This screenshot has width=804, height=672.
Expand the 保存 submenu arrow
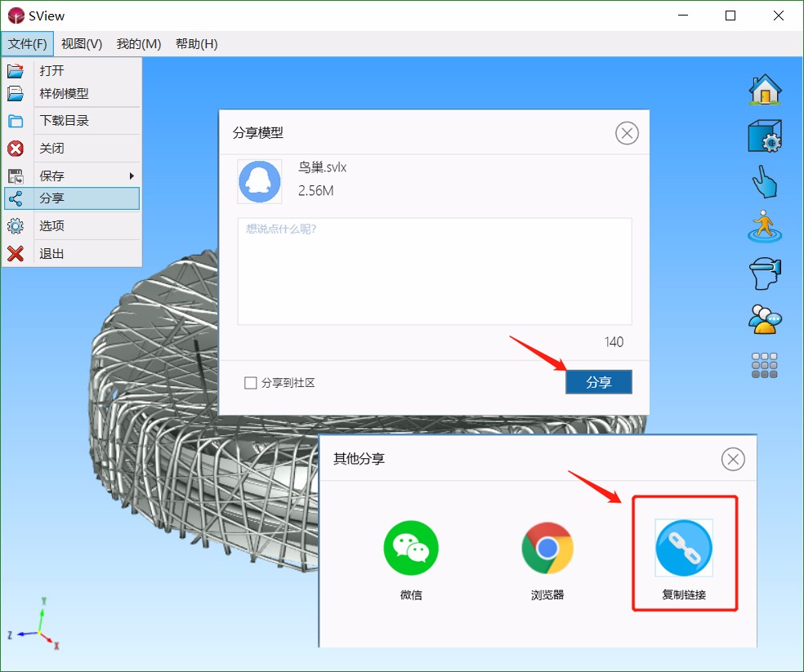(x=132, y=176)
